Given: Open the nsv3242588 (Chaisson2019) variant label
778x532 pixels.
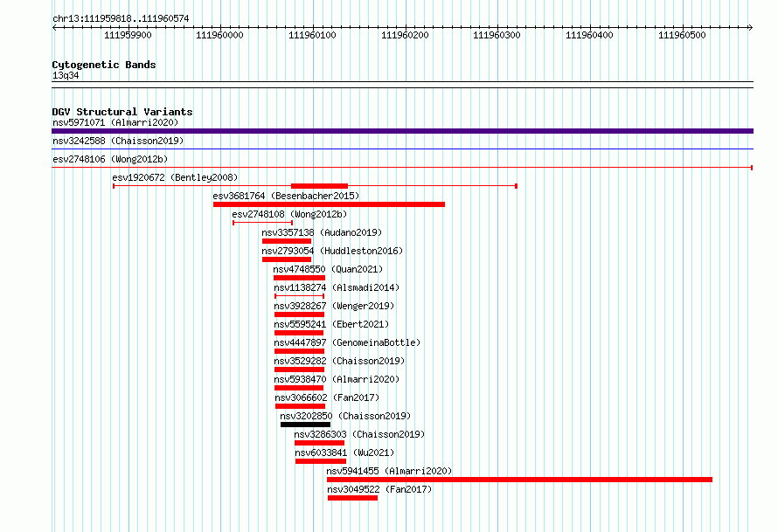Looking at the screenshot, I should (118, 141).
